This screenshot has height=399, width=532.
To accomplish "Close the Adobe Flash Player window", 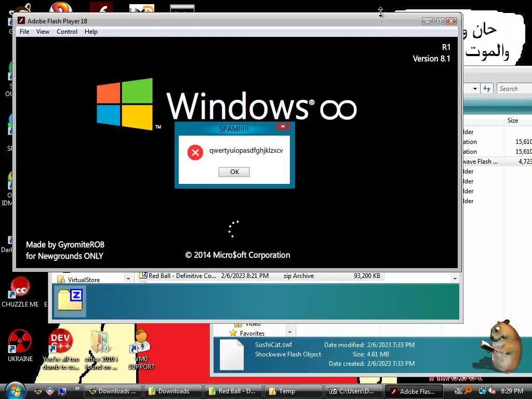I will point(451,21).
